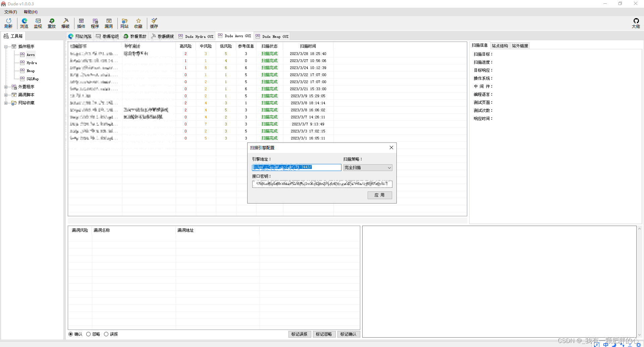Click the Awvs plugin icon in the tree
This screenshot has height=347, width=644.
pos(22,55)
